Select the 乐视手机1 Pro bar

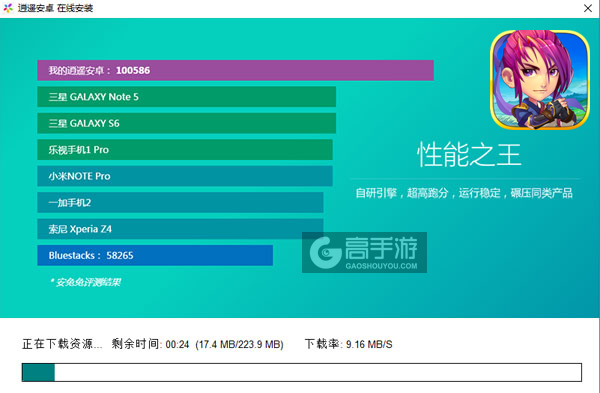point(185,149)
